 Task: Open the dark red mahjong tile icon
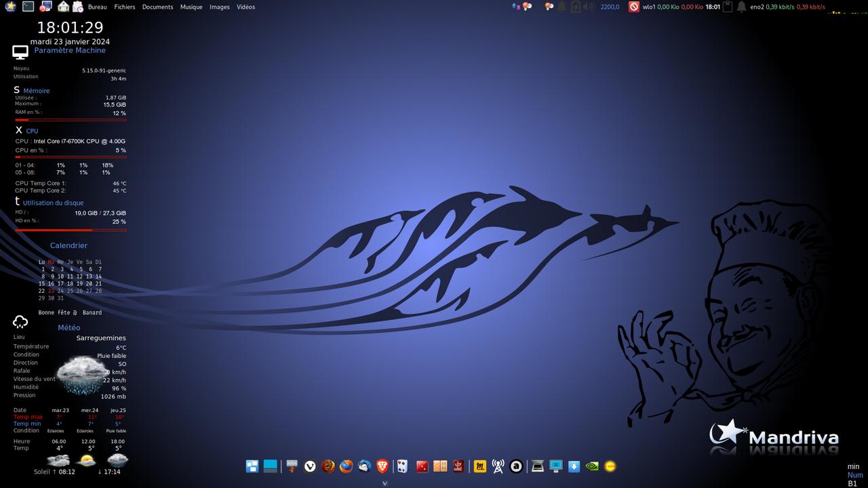(458, 466)
